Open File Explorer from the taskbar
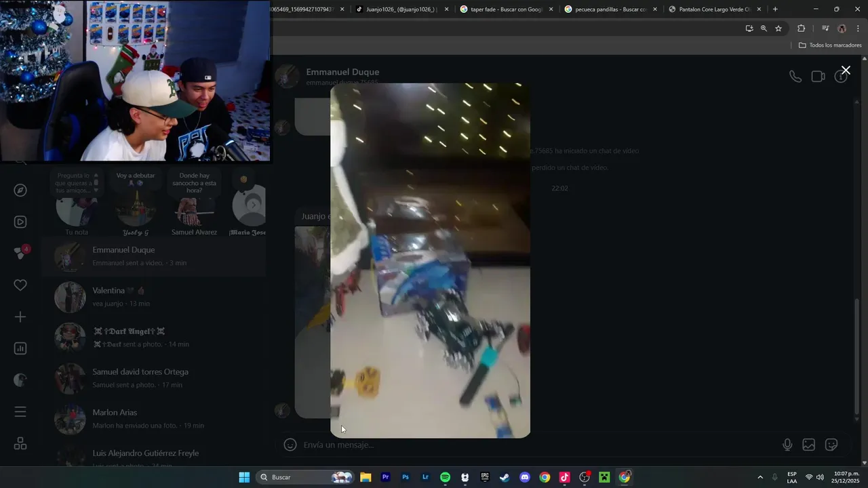The width and height of the screenshot is (868, 488). tap(366, 477)
